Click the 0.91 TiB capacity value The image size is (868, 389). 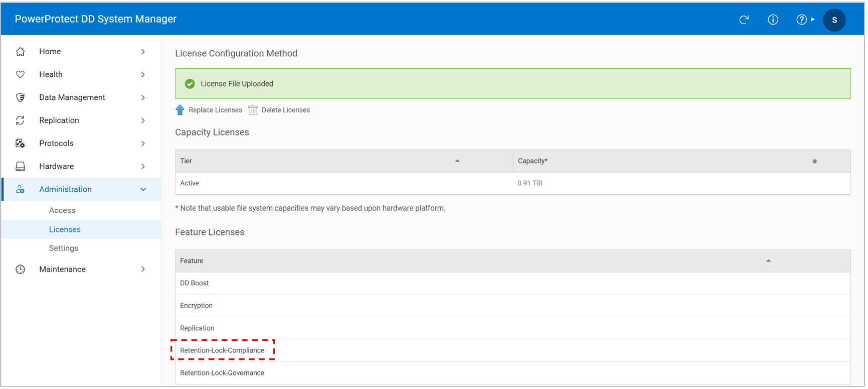click(x=530, y=183)
